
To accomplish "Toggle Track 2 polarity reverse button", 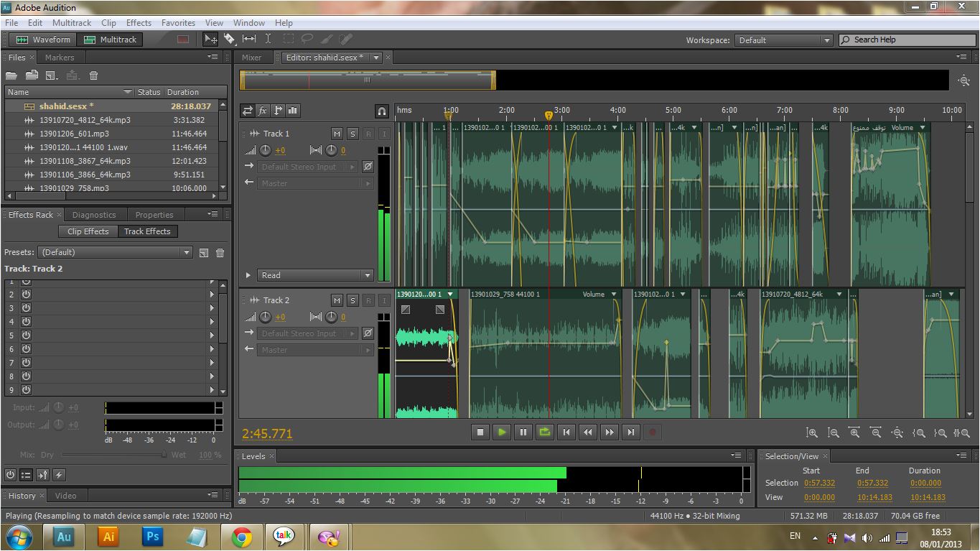I will tap(368, 333).
